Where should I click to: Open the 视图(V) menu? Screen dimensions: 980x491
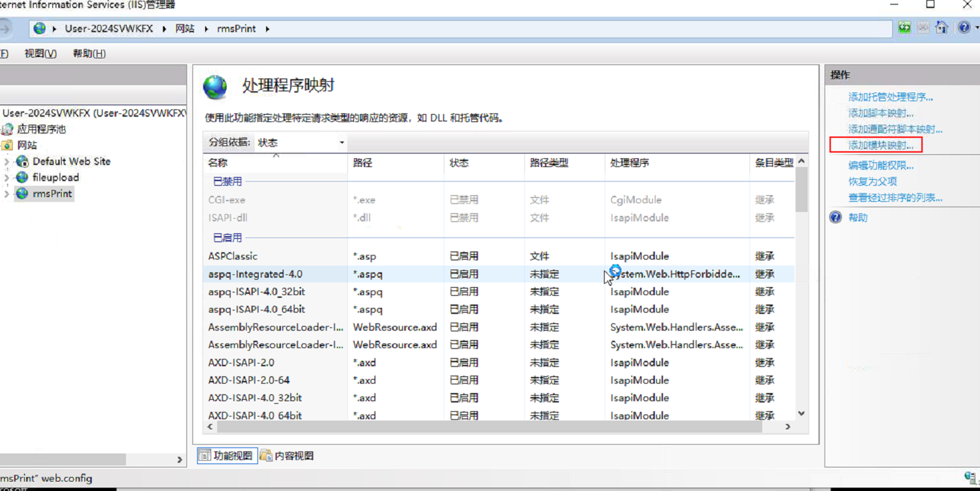(x=40, y=54)
